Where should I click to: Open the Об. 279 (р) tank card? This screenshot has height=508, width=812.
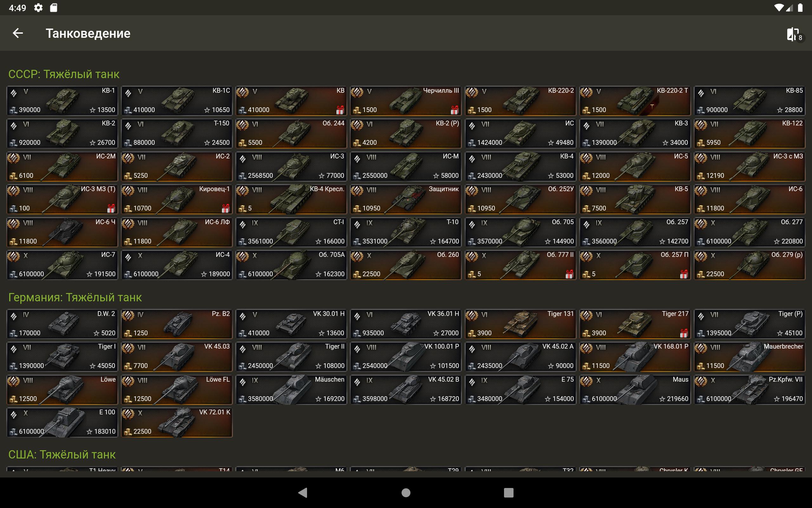click(750, 265)
